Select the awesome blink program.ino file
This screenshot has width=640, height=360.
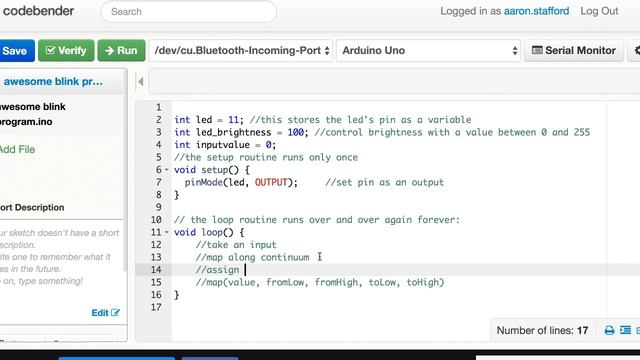(x=32, y=114)
